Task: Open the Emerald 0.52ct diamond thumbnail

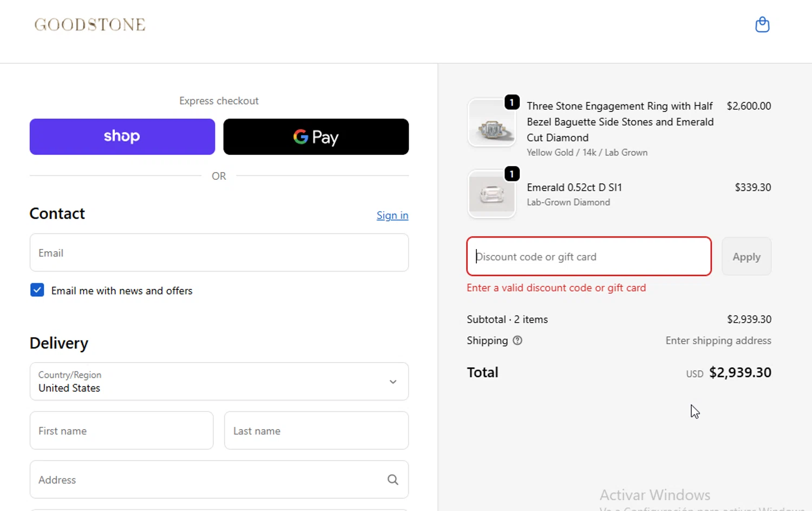Action: tap(492, 194)
